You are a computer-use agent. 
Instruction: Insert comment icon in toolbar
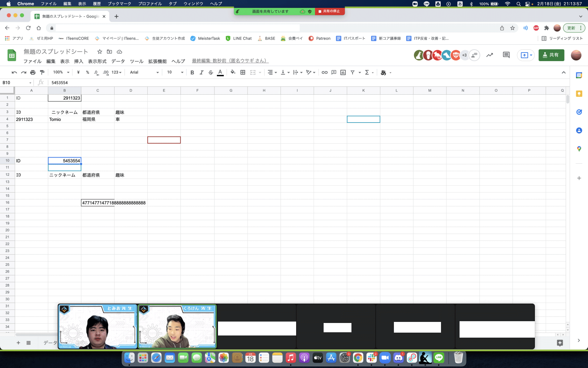pyautogui.click(x=334, y=73)
